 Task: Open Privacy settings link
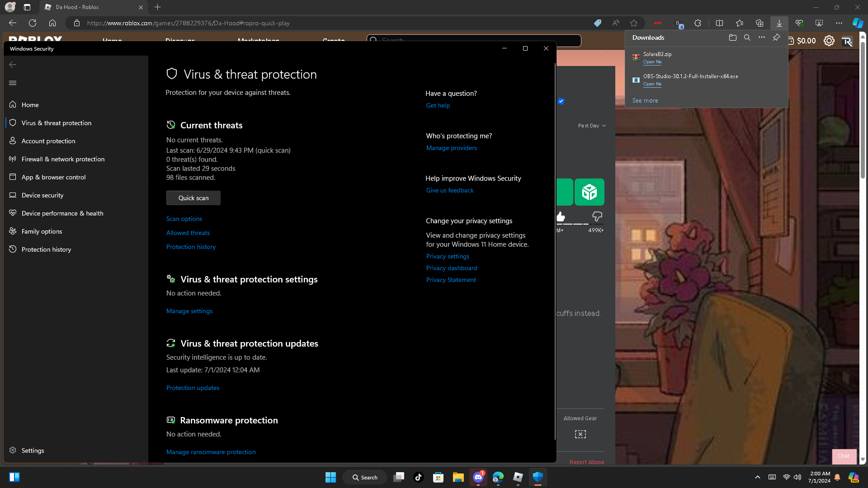tap(448, 256)
